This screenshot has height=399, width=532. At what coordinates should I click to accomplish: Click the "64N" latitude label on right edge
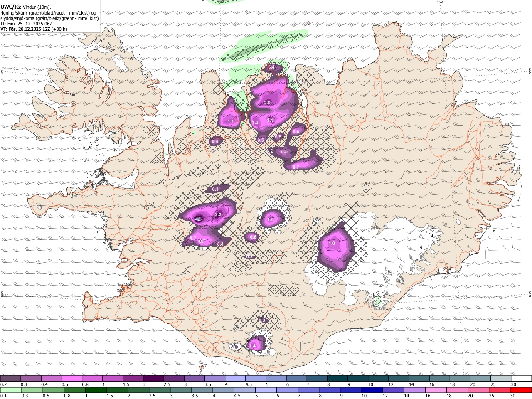[530, 293]
